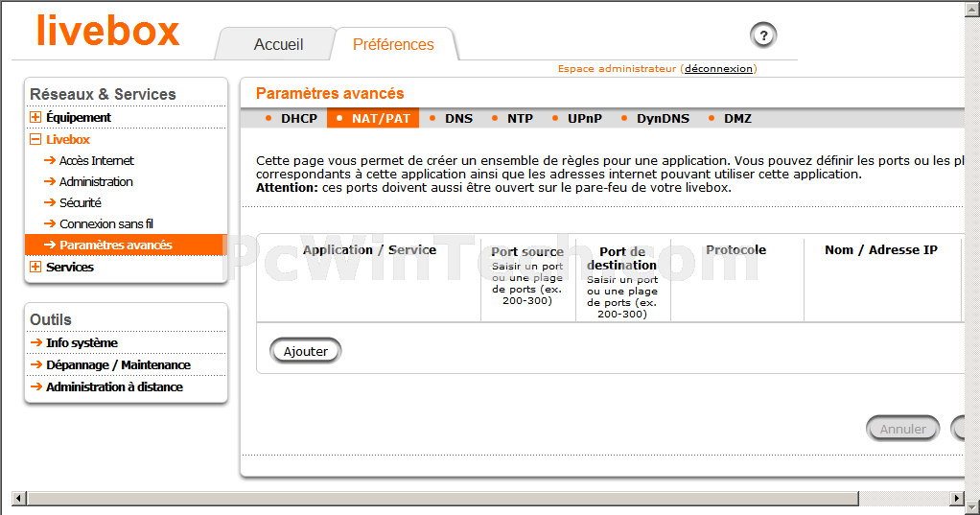Switch to the Préférences tab
The height and width of the screenshot is (515, 980).
click(393, 44)
